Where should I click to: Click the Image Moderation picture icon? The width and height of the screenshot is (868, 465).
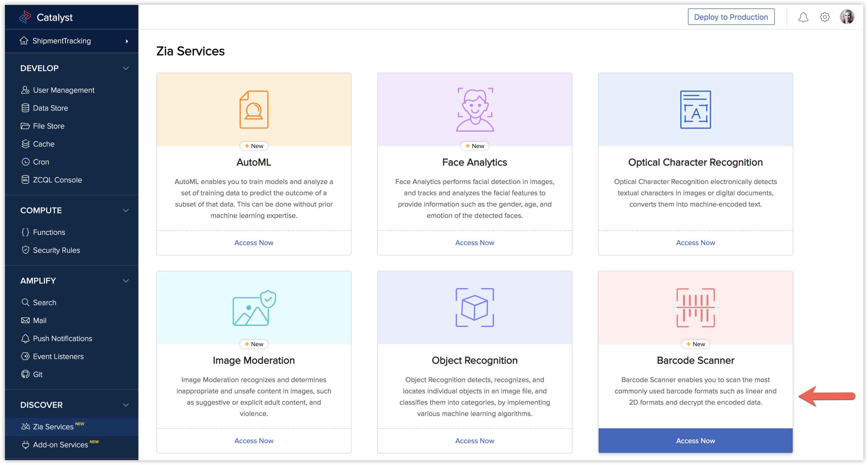click(x=254, y=308)
